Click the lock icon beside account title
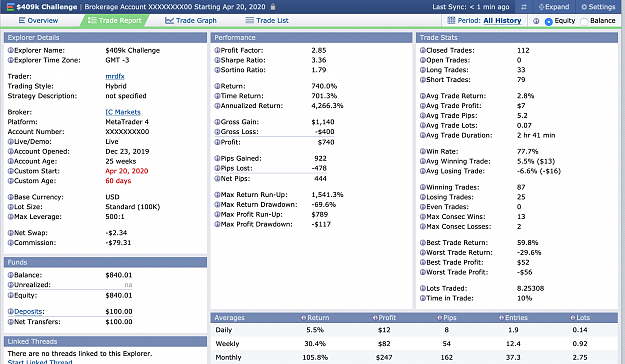Screen dimensions: 625x364 (273, 7)
